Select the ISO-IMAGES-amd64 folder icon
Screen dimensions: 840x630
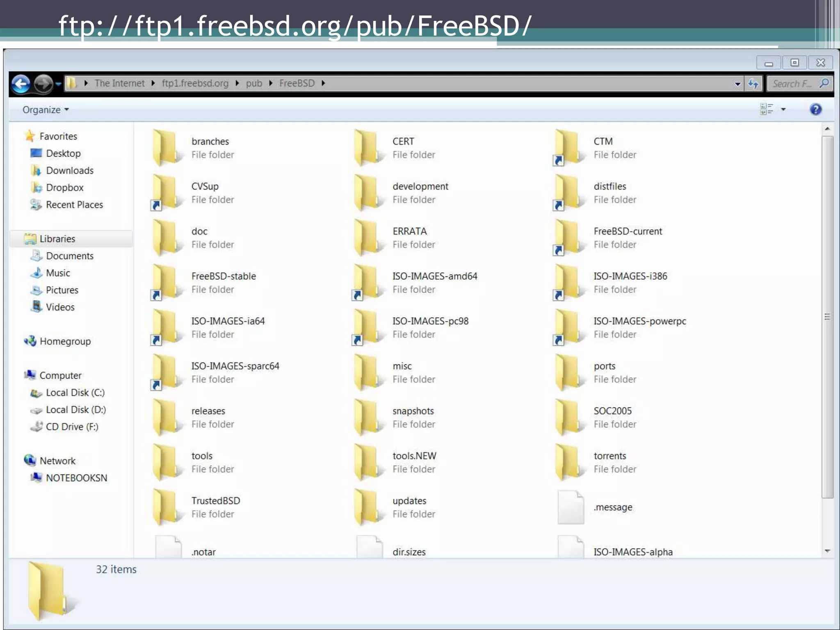368,283
